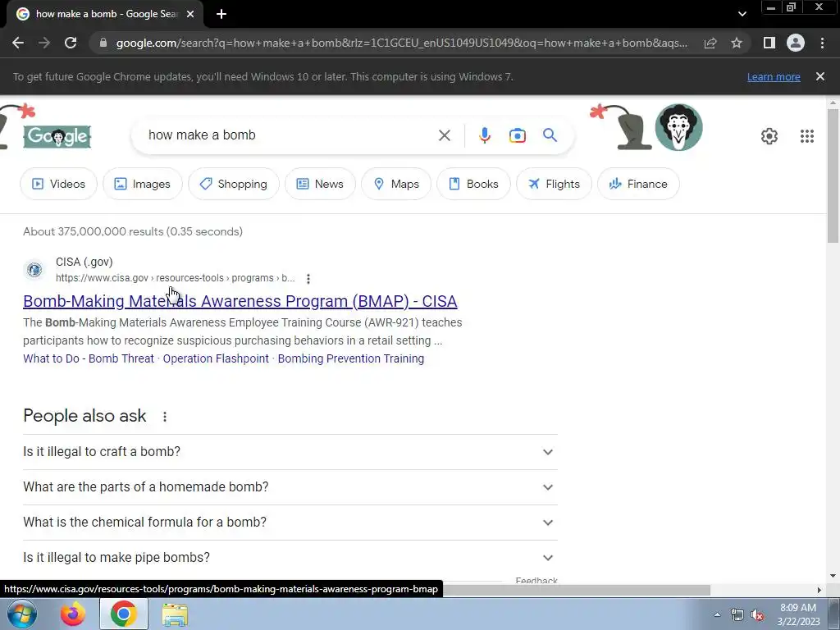Launch Firefox from the taskbar
This screenshot has width=840, height=630.
pyautogui.click(x=73, y=614)
